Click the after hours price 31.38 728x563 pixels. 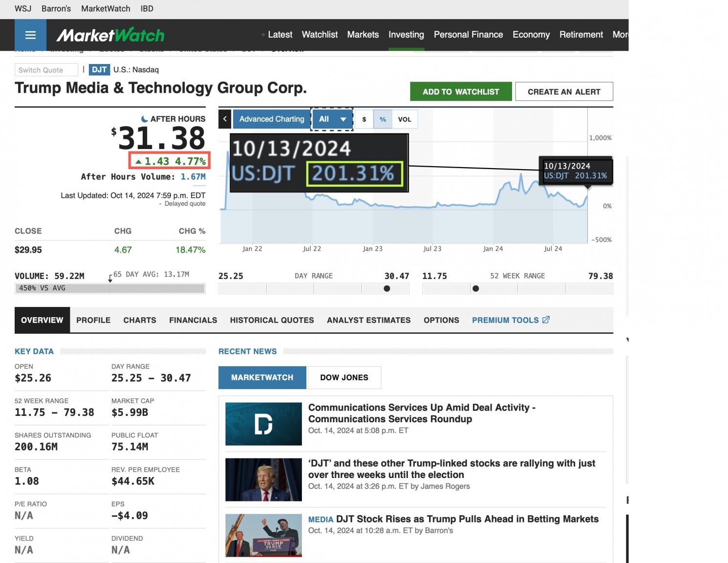(161, 138)
